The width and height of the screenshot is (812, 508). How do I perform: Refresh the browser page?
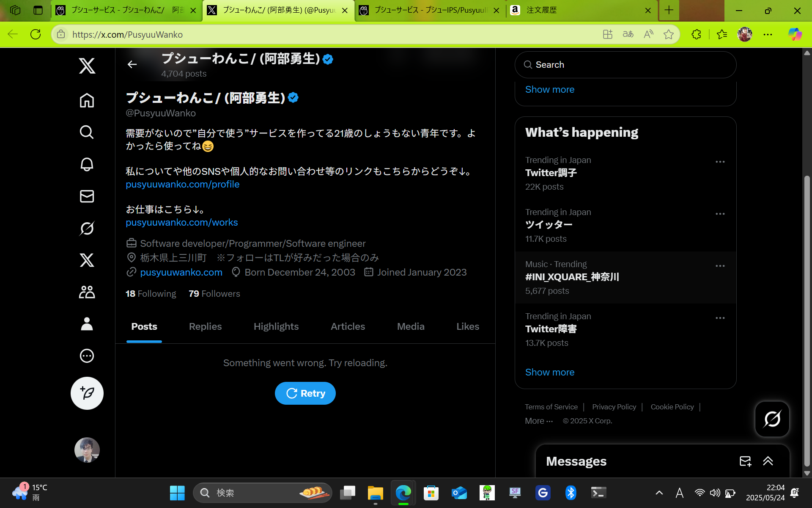[x=36, y=34]
